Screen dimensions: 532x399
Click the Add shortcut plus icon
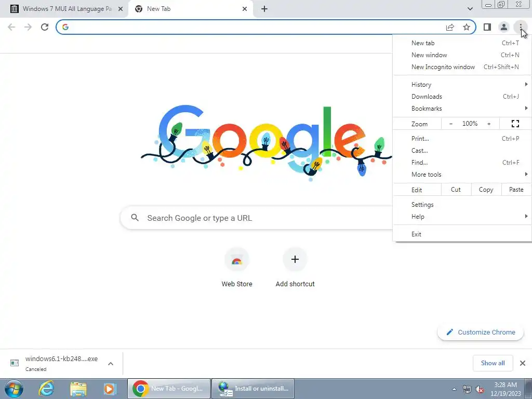pyautogui.click(x=295, y=259)
